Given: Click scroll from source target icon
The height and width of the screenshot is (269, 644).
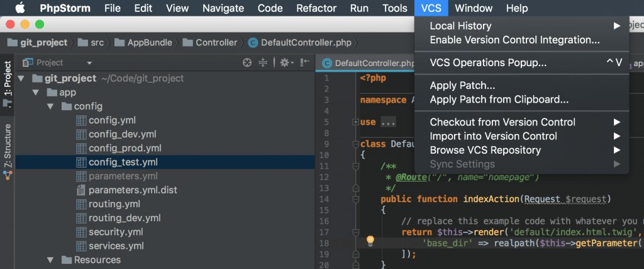Looking at the screenshot, I should click(x=247, y=62).
